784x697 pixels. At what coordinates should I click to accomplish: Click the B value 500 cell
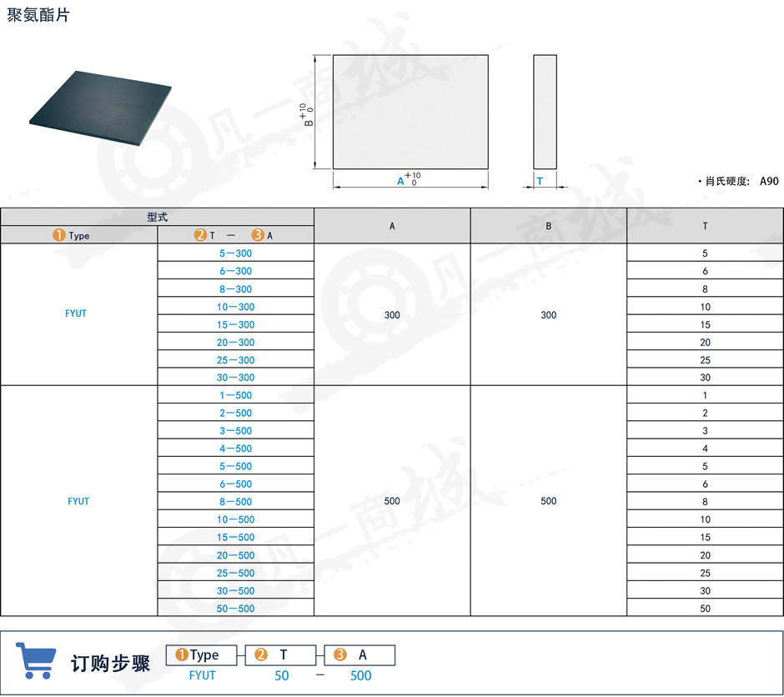coord(549,500)
